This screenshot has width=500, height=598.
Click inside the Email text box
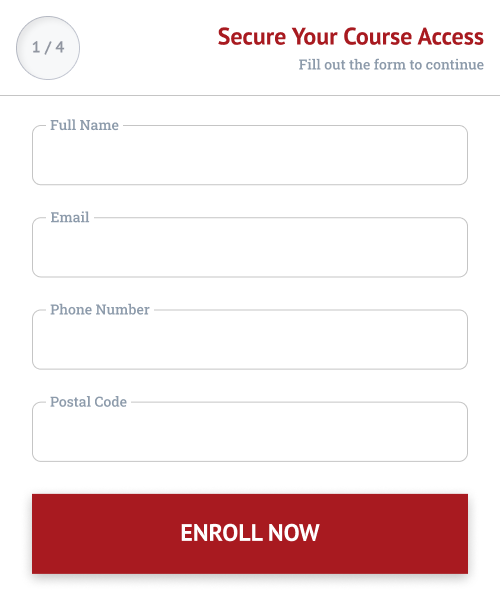pos(250,247)
